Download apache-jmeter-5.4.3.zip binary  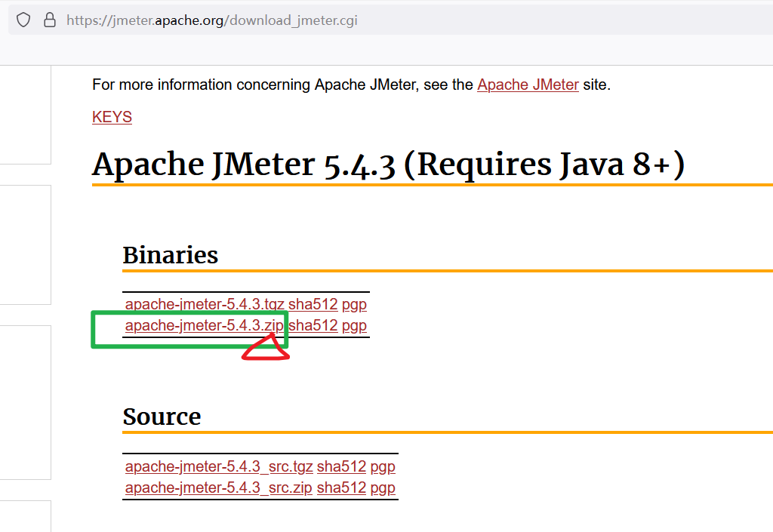pyautogui.click(x=204, y=325)
